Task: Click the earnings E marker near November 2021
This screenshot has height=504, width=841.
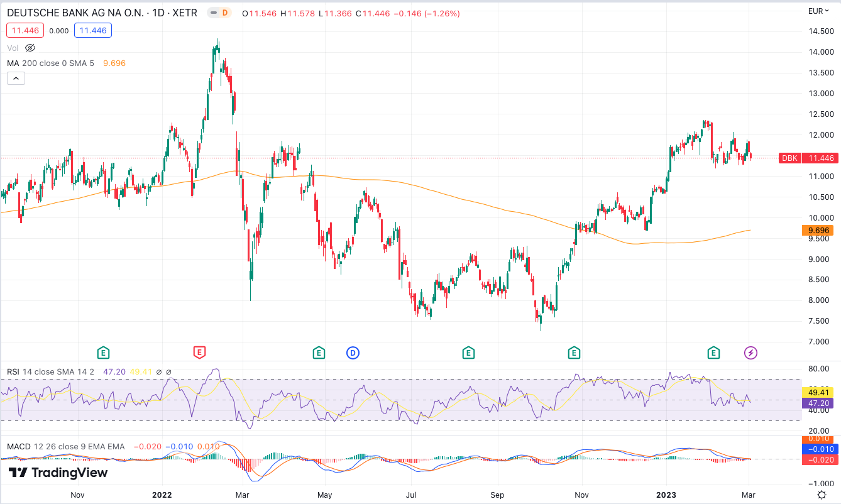Action: point(104,353)
